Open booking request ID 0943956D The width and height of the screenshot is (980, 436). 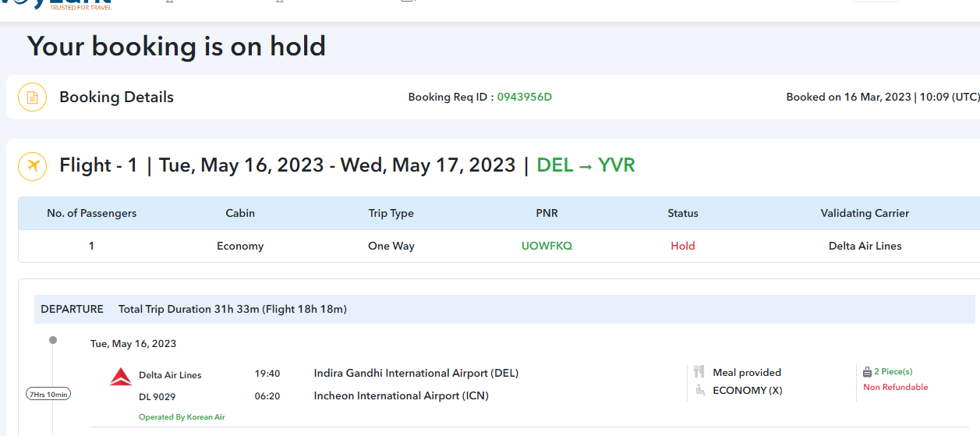[525, 97]
